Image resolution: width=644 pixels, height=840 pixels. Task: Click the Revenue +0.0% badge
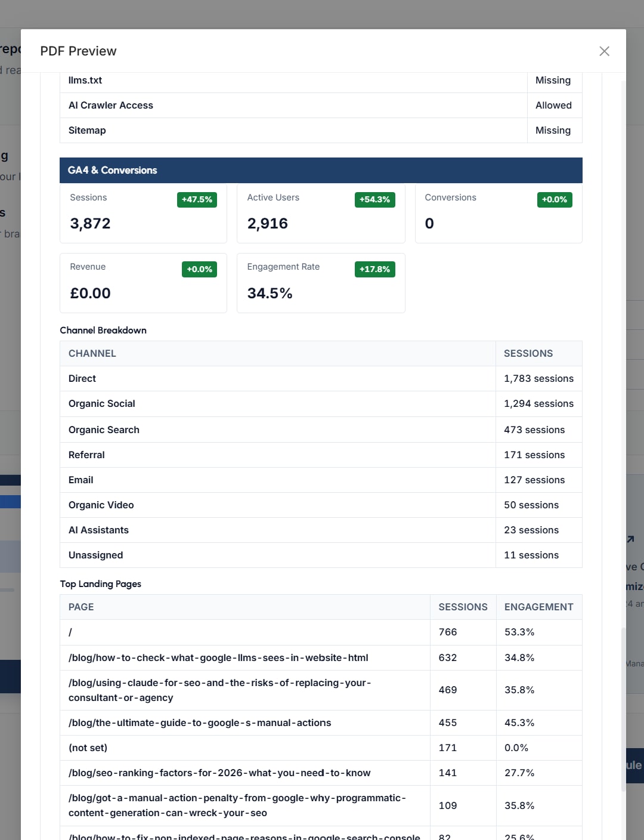pos(199,269)
